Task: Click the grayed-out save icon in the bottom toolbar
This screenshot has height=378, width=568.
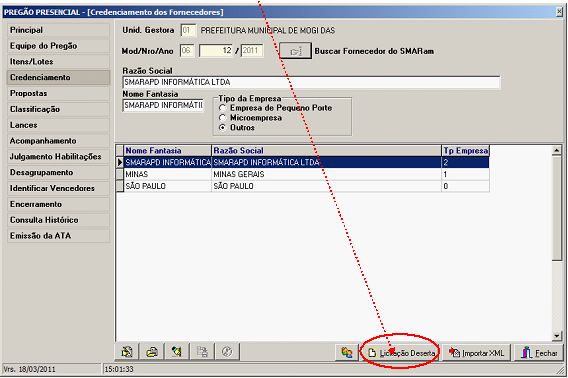Action: (202, 351)
